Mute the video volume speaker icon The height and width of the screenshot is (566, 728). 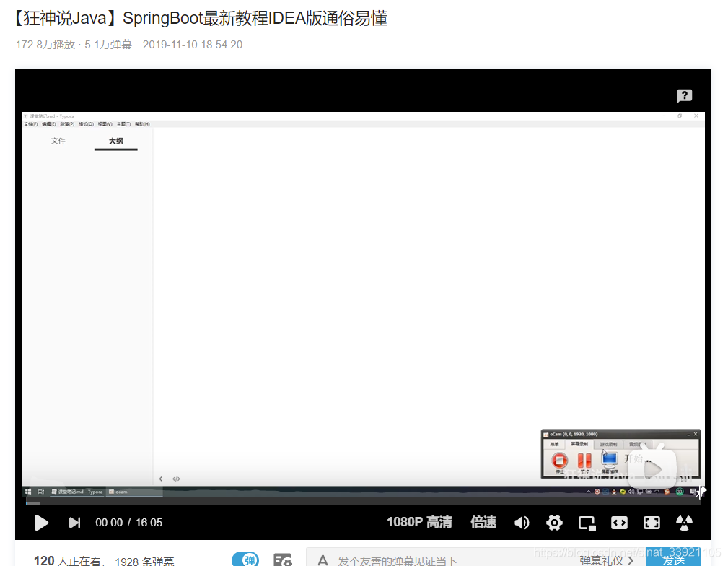522,523
